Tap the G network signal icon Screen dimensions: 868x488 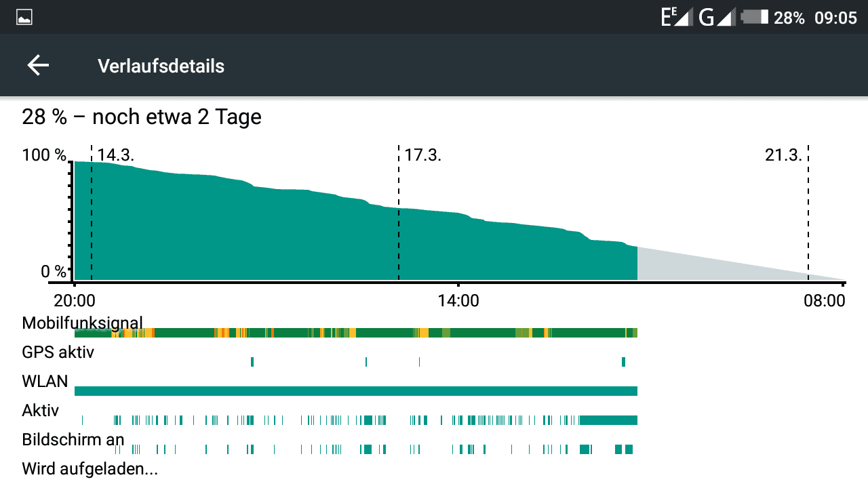[x=717, y=17]
